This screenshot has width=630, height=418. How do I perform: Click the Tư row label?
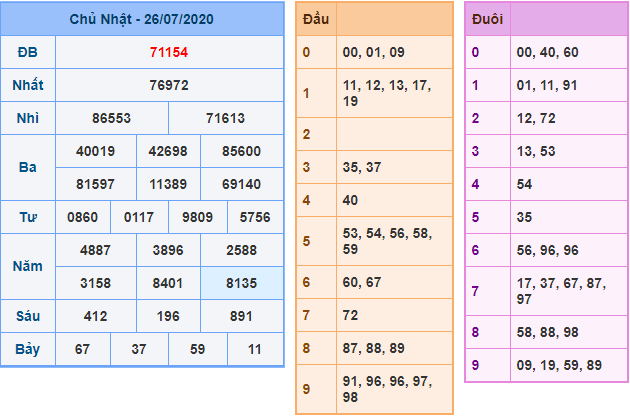[28, 217]
